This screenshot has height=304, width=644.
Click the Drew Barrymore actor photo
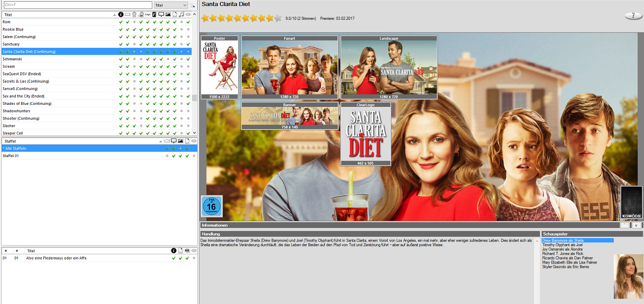tap(628, 276)
